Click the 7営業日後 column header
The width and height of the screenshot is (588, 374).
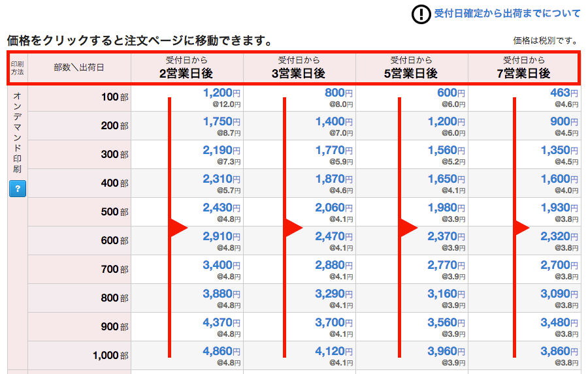(524, 67)
